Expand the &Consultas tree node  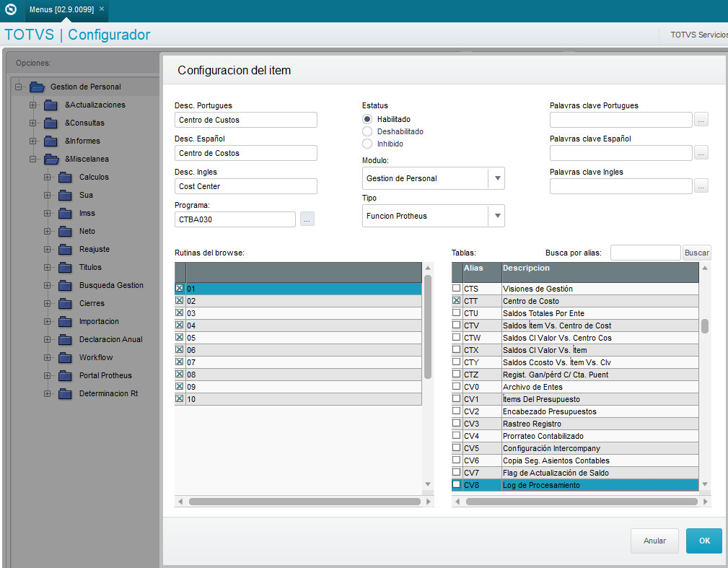tap(32, 123)
